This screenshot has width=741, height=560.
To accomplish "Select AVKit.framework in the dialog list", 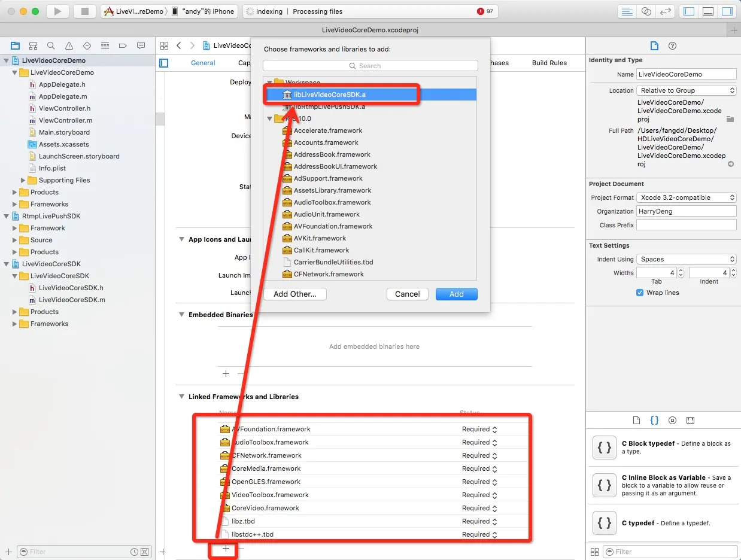I will (x=370, y=238).
